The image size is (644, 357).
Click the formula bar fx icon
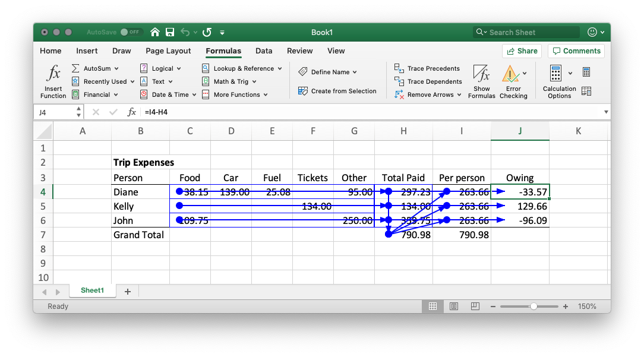[x=131, y=112]
